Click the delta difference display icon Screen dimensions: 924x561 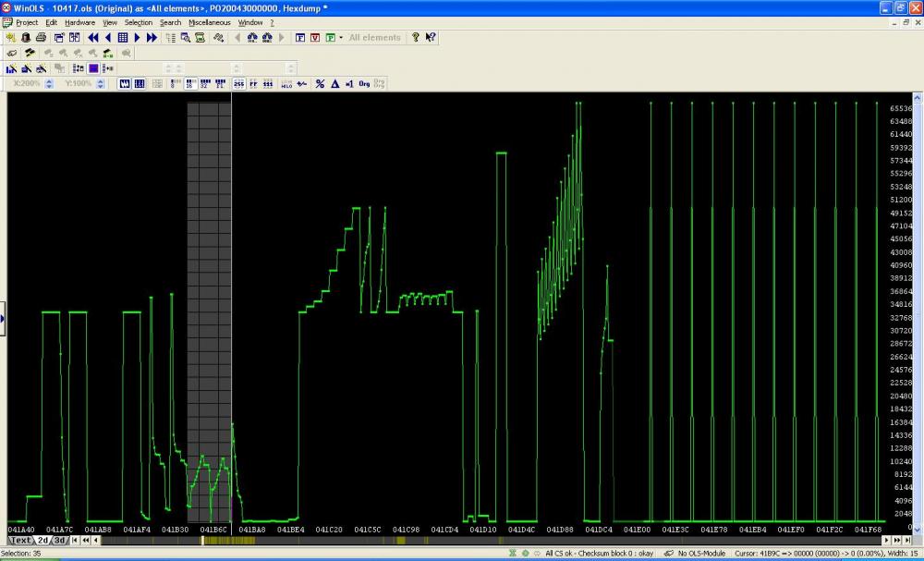tap(334, 83)
